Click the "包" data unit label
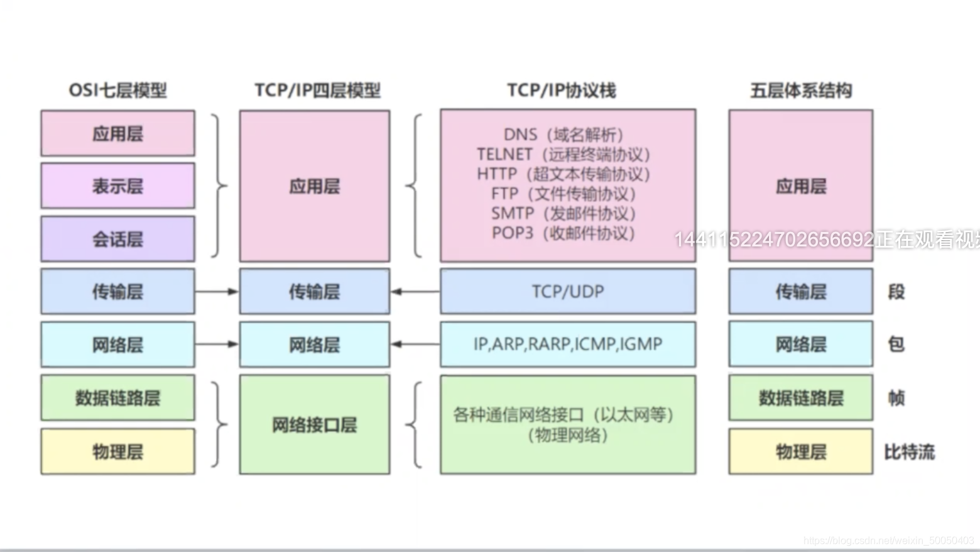 (896, 344)
